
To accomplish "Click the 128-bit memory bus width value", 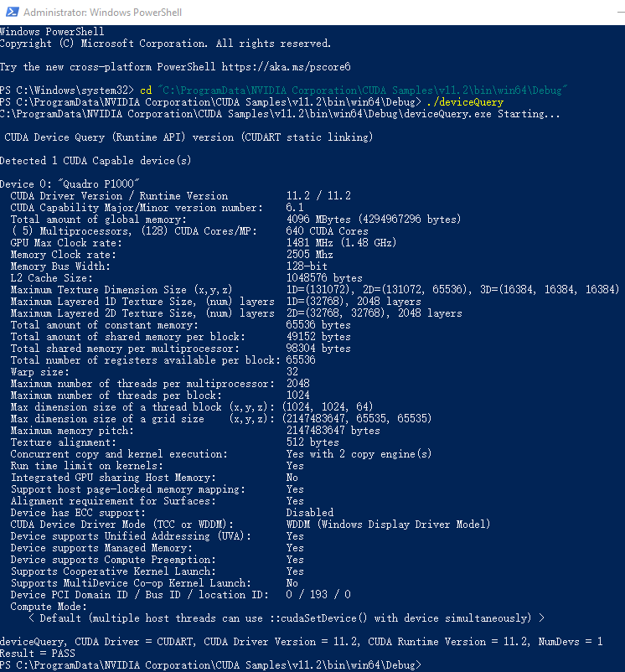I will [307, 266].
